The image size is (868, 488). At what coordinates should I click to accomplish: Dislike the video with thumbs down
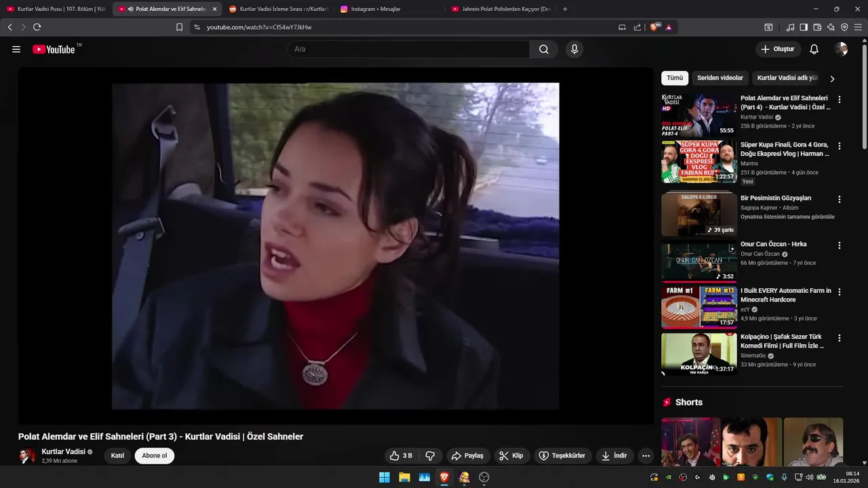[430, 455]
